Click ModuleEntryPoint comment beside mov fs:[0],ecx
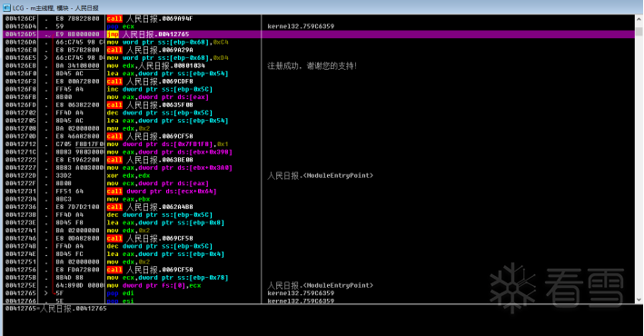Image resolution: width=644 pixels, height=336 pixels. (x=321, y=285)
